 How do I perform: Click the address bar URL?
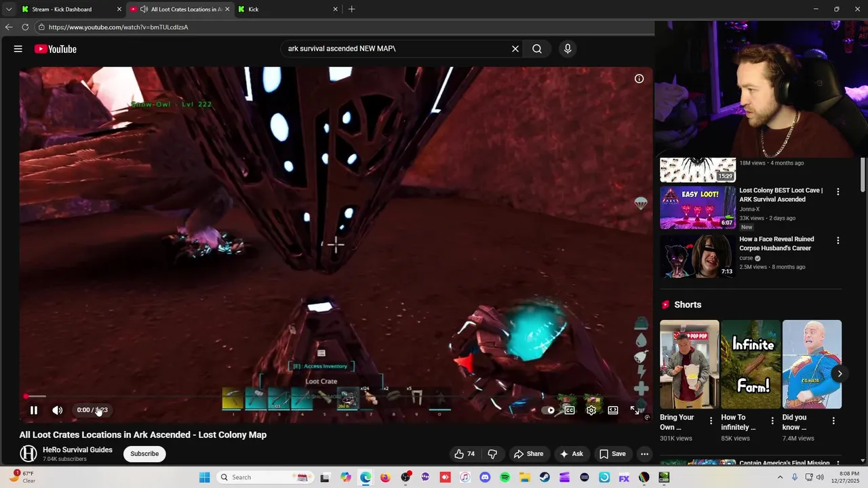118,27
